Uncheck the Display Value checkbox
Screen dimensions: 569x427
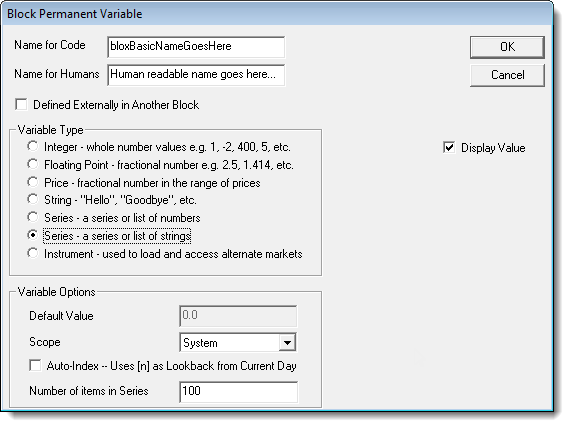point(449,148)
